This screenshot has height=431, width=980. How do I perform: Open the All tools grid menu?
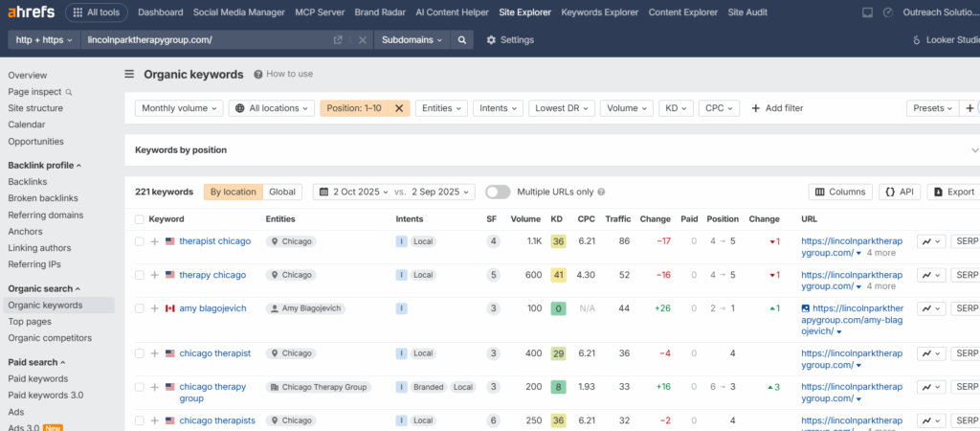click(x=97, y=11)
